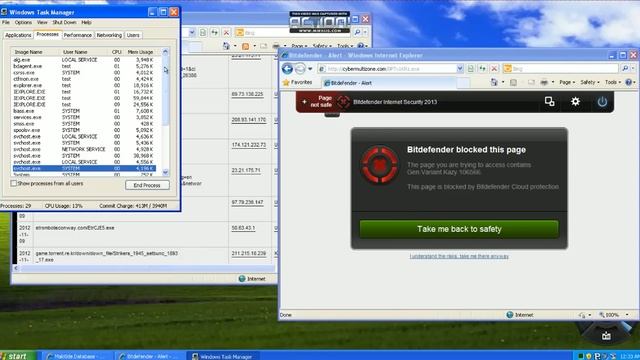Open the Home icon dropdown arrow

pyautogui.click(x=503, y=82)
